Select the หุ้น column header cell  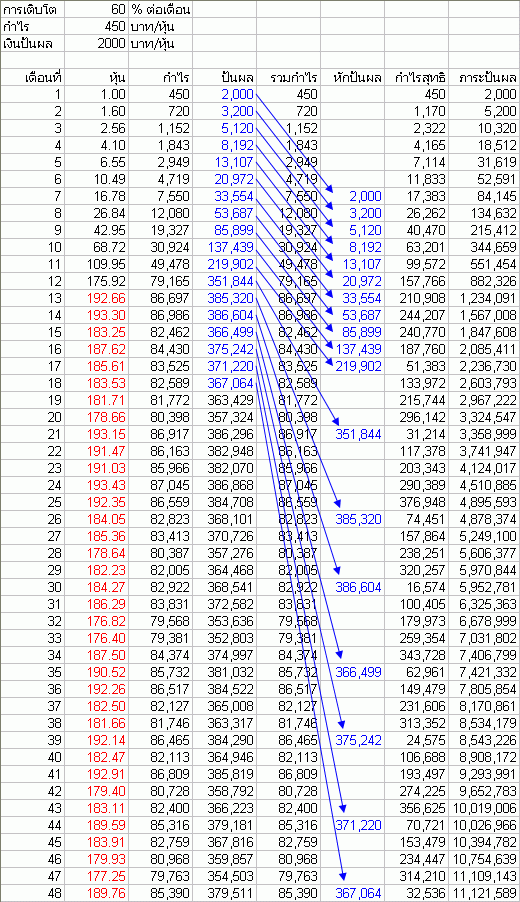point(95,78)
